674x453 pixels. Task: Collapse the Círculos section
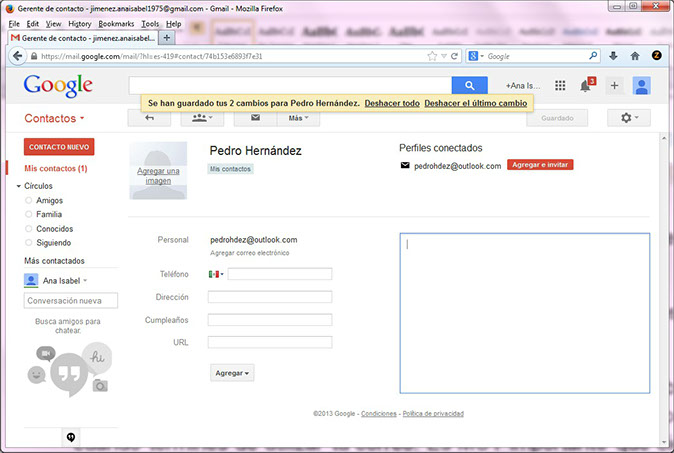click(19, 186)
